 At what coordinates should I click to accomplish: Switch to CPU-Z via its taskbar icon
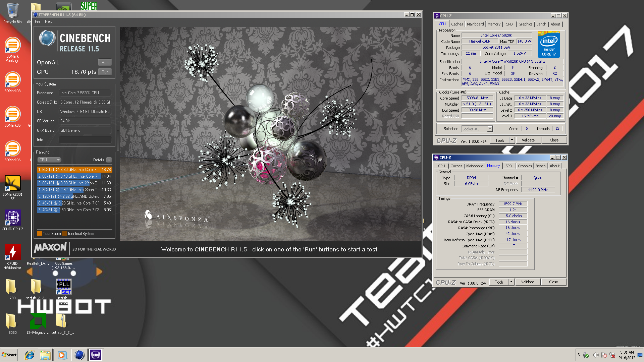click(96, 355)
